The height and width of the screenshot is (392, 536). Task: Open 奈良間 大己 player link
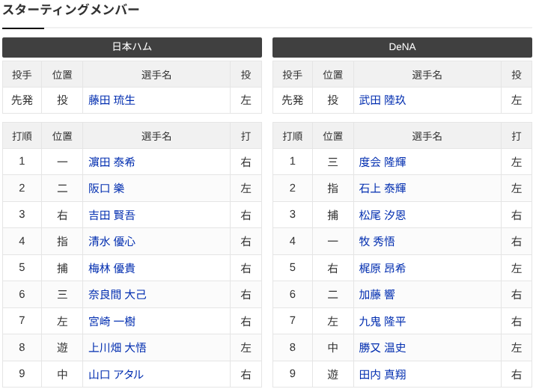[x=118, y=295]
